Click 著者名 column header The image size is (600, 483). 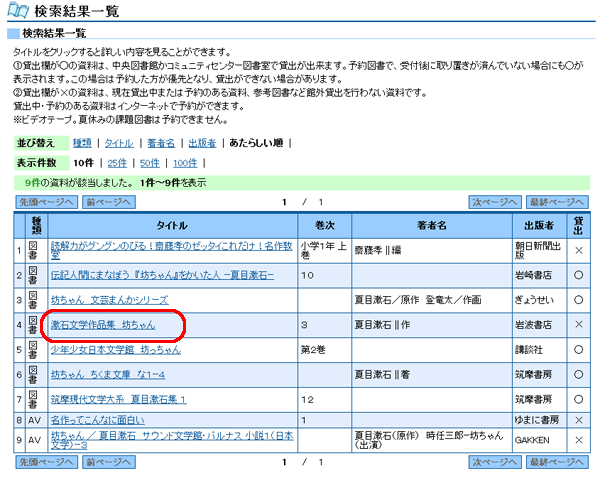pyautogui.click(x=432, y=225)
